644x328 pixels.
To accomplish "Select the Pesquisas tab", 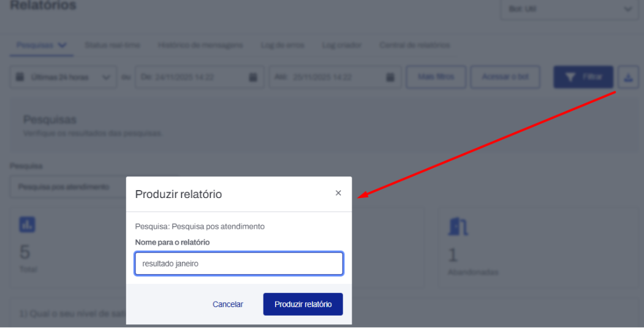I will [42, 45].
